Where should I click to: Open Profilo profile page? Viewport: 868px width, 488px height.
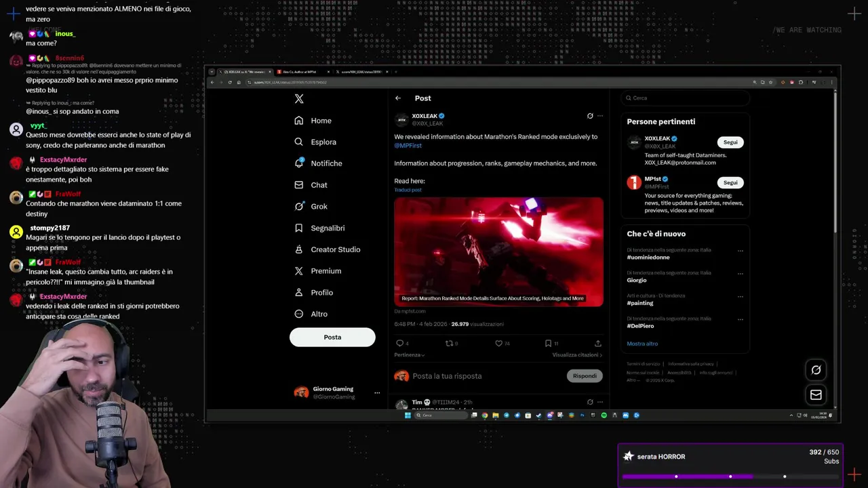313,292
